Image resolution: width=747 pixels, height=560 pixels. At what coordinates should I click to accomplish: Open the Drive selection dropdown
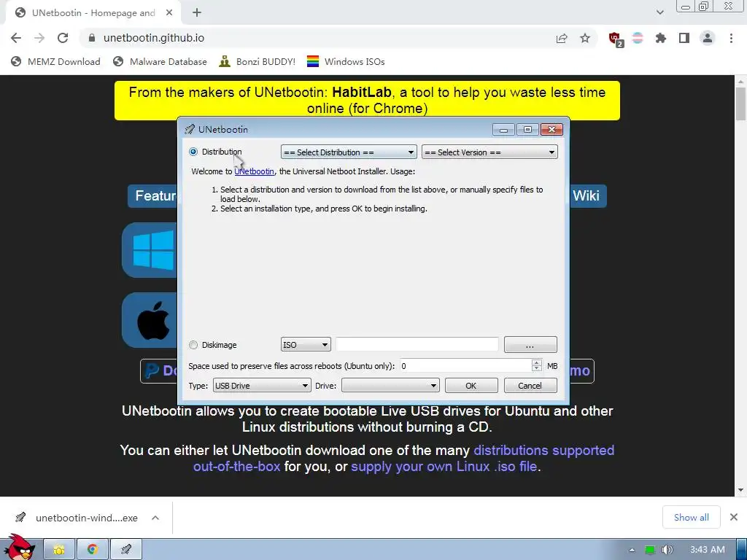click(x=390, y=386)
